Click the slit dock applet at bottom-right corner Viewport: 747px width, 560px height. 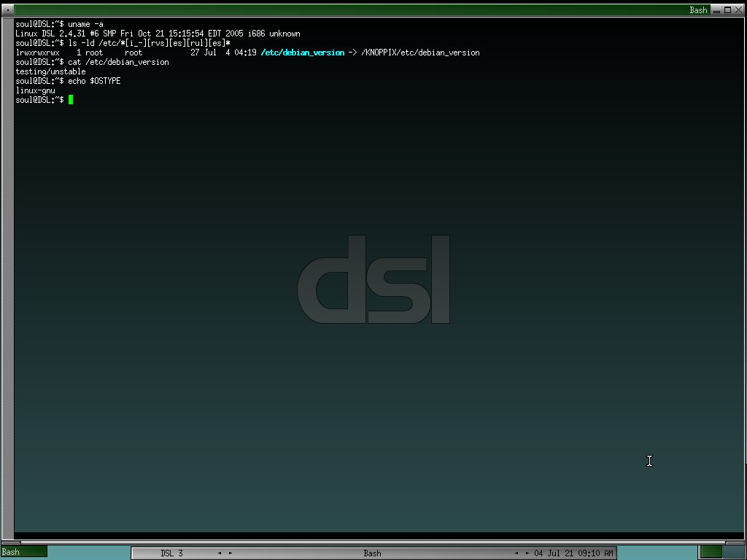click(x=721, y=553)
